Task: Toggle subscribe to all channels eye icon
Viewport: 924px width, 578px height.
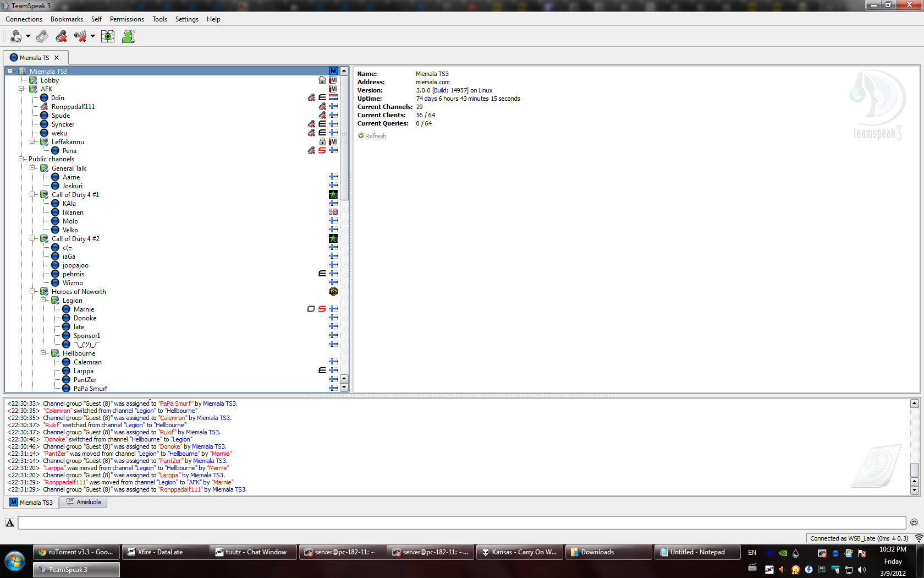Action: pos(108,36)
